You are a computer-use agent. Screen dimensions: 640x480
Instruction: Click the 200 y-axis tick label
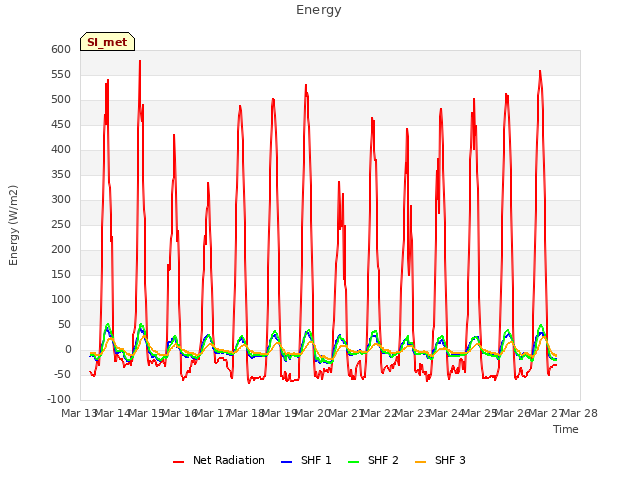click(x=61, y=249)
